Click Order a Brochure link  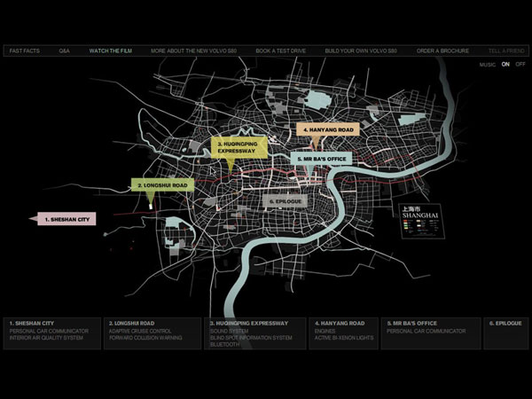442,51
